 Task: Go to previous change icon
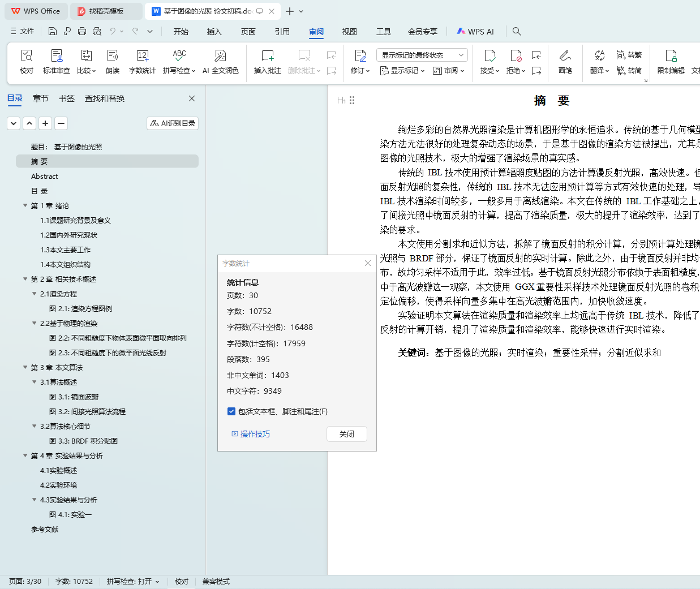pos(536,55)
